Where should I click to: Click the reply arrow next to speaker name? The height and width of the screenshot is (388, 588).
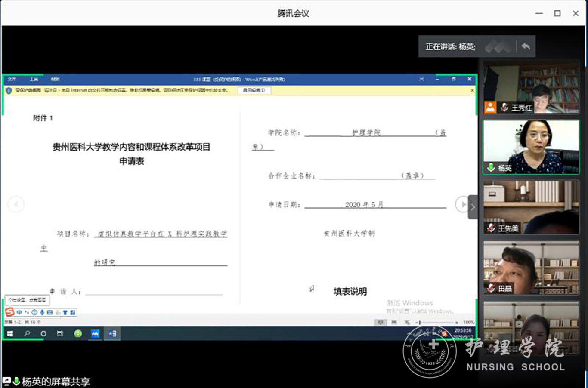pyautogui.click(x=526, y=46)
